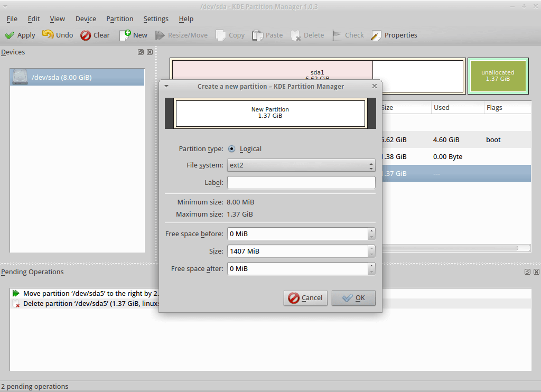The image size is (541, 392).
Task: Click the Check partition icon
Action: point(336,35)
